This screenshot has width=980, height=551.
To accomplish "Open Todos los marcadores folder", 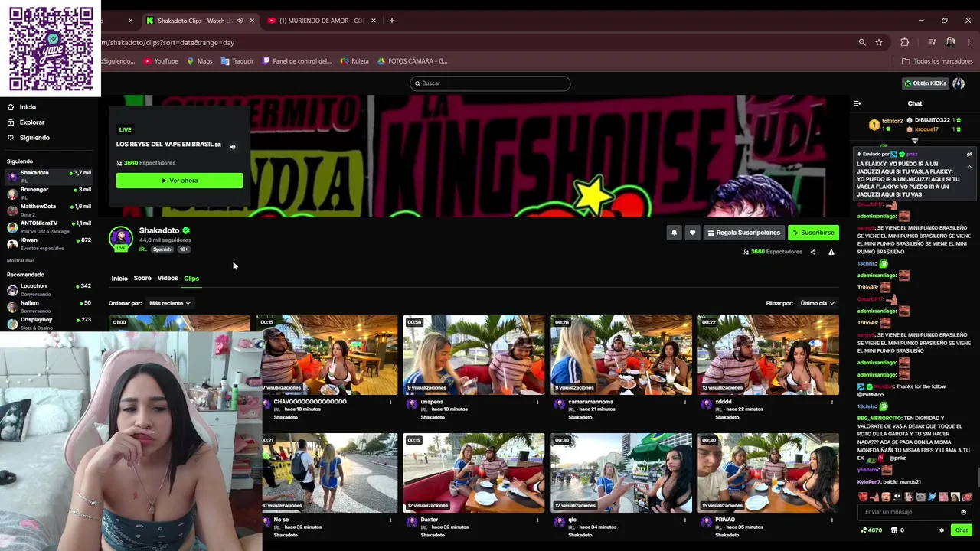I will [937, 61].
